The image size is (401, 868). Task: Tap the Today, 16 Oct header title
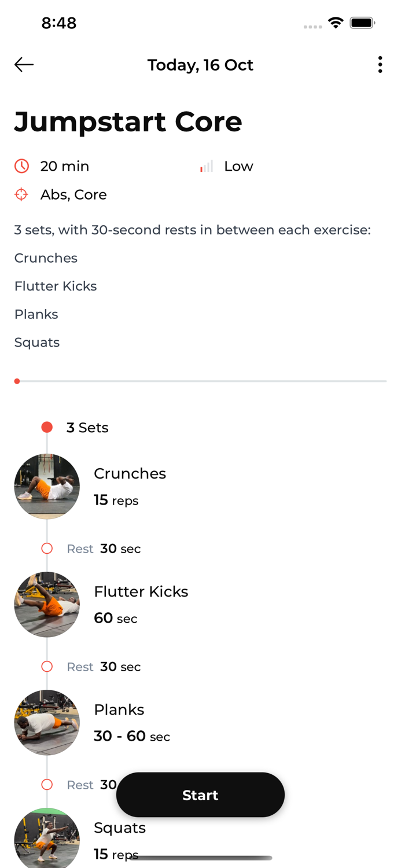(200, 65)
